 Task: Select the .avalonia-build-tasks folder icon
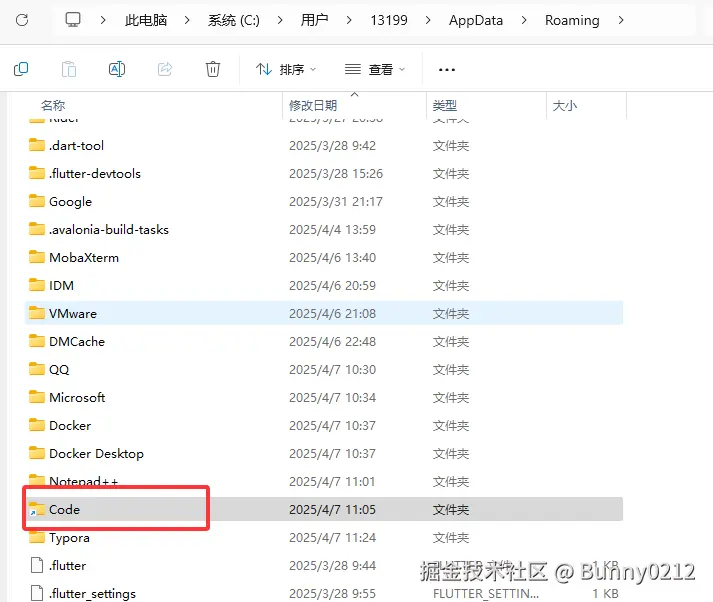click(x=37, y=229)
